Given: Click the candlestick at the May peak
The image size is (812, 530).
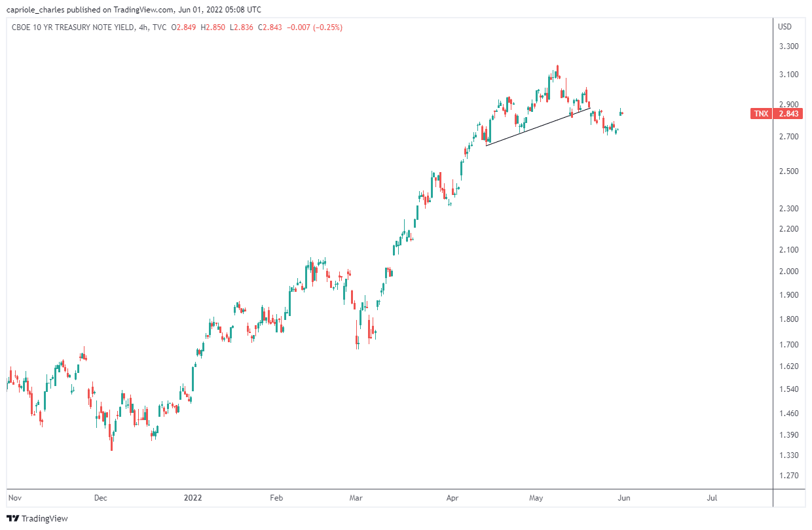Looking at the screenshot, I should pos(557,71).
